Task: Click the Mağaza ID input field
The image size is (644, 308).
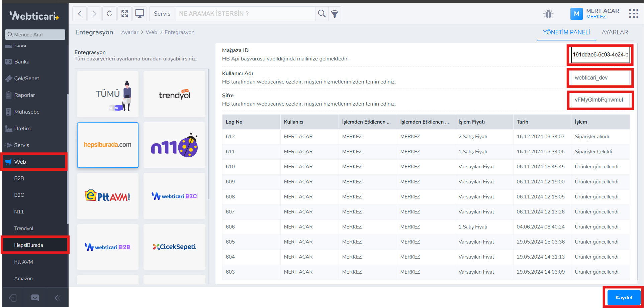Action: tap(600, 55)
